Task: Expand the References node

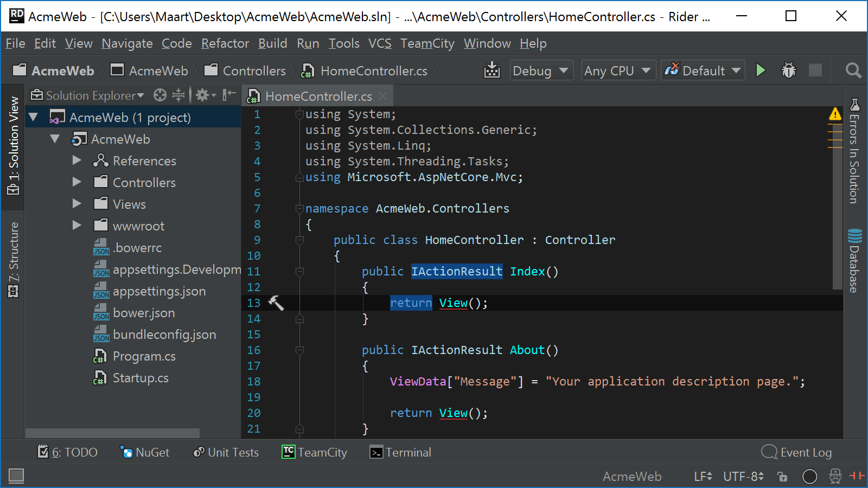Action: pyautogui.click(x=76, y=160)
